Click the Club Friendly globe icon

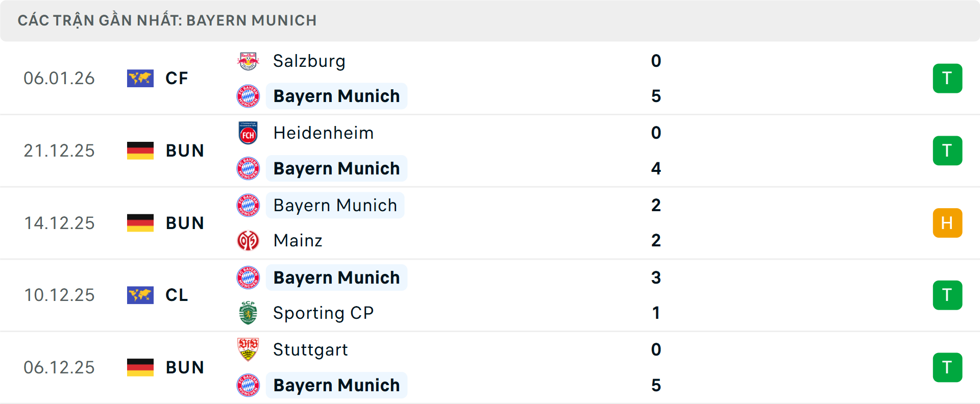point(140,78)
